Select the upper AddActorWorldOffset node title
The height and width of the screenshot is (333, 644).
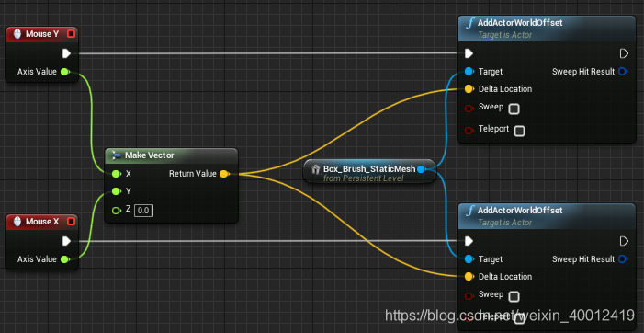click(520, 23)
